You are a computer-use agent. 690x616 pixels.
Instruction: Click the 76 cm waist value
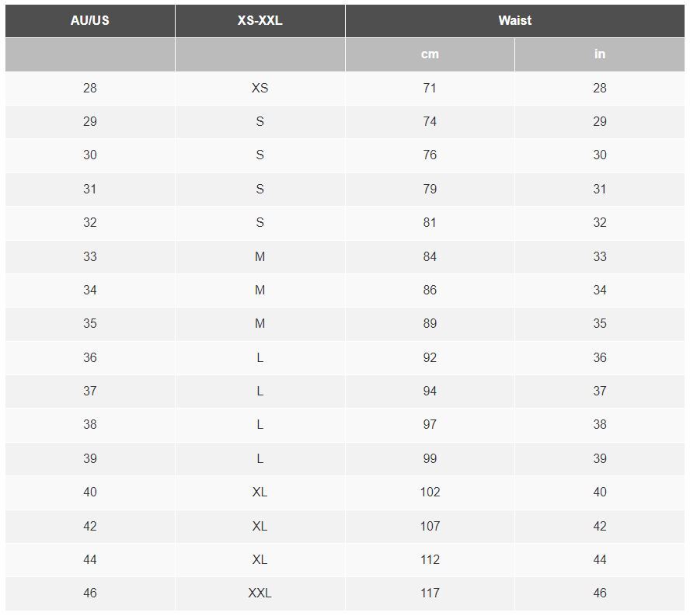pyautogui.click(x=430, y=155)
